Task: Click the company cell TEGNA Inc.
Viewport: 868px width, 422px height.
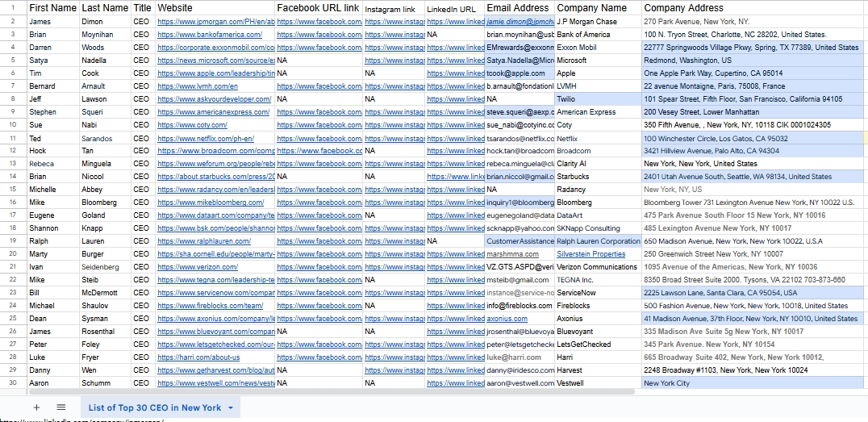Action: [599, 280]
